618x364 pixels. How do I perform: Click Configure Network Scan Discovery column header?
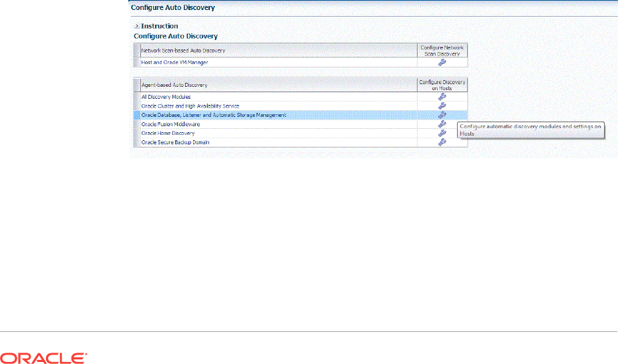(442, 50)
